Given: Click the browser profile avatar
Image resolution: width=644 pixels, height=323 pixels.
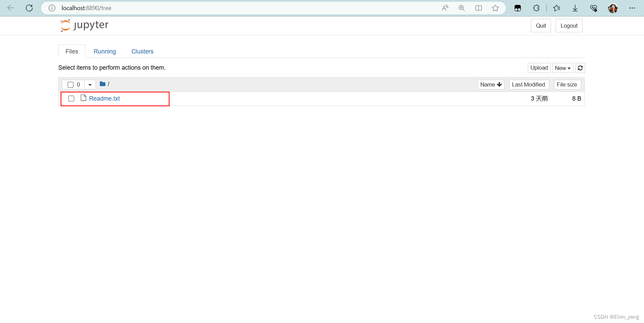Looking at the screenshot, I should click(x=613, y=8).
